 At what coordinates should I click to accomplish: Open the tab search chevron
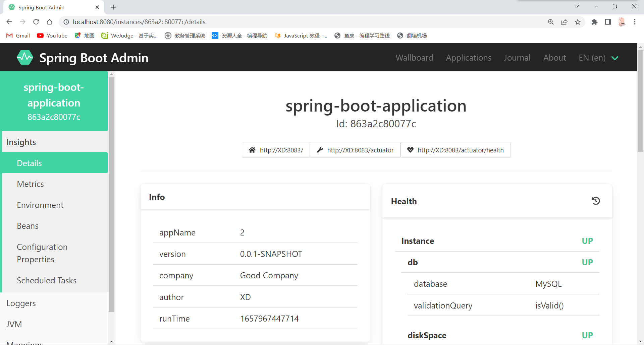point(577,6)
